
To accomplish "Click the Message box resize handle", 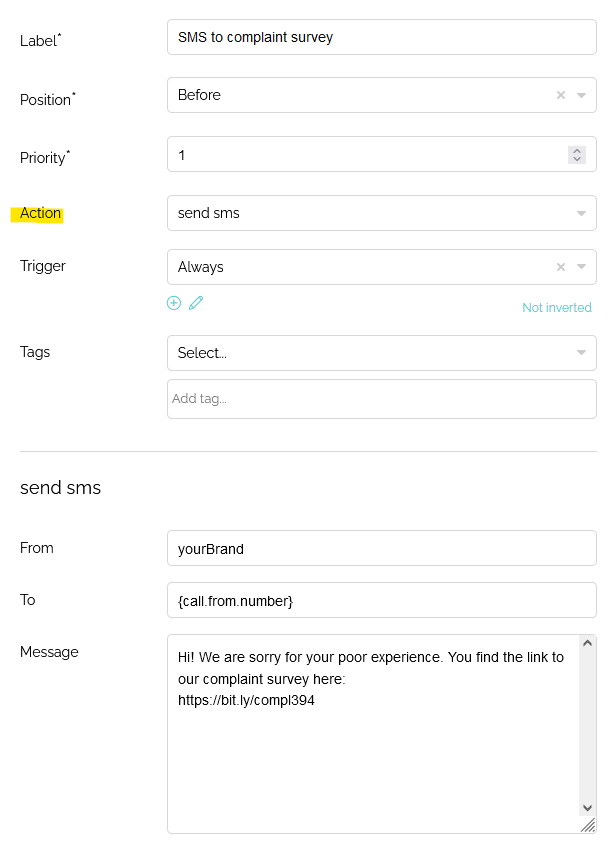I will 588,825.
